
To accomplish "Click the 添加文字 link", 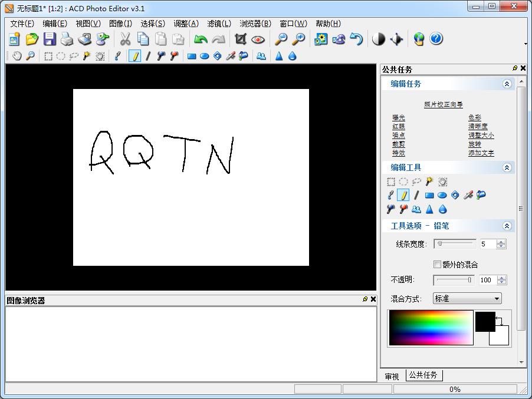I will 481,153.
